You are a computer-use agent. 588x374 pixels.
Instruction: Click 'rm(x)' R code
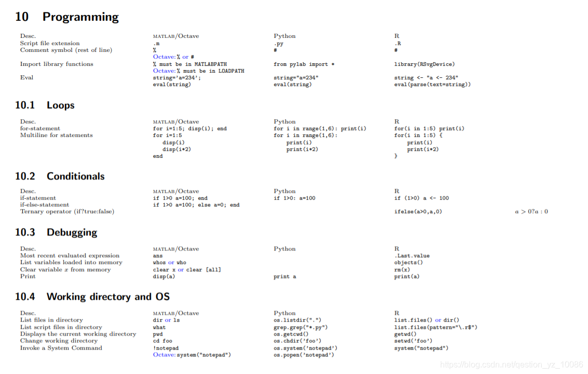click(x=402, y=270)
